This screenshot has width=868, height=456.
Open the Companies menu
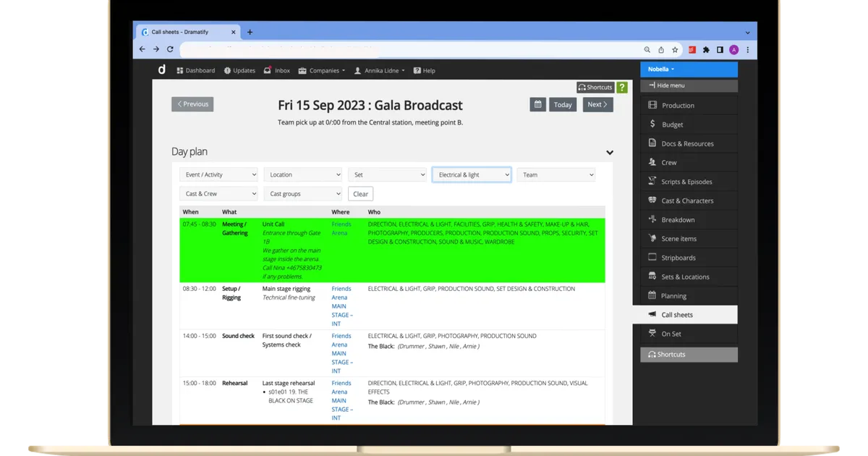point(321,70)
